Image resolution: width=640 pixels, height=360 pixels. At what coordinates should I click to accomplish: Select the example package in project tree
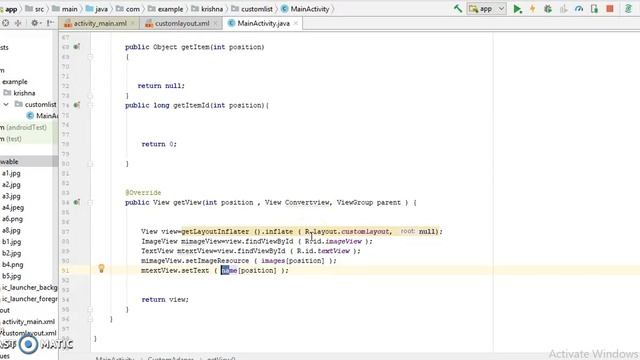(x=14, y=82)
